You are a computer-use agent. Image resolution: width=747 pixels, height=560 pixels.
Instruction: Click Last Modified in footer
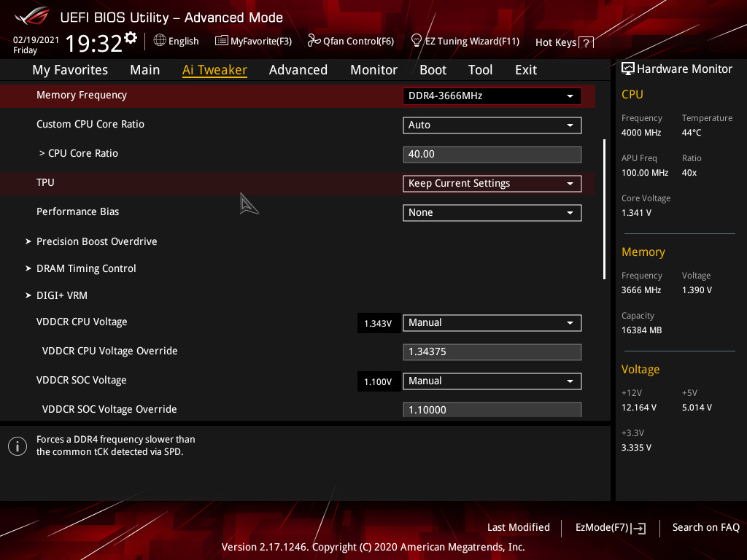519,528
